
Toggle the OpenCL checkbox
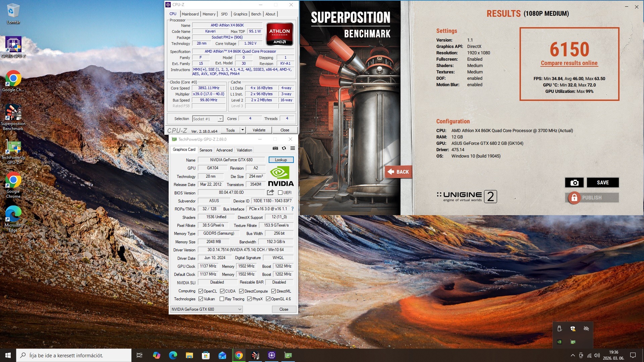tap(201, 291)
